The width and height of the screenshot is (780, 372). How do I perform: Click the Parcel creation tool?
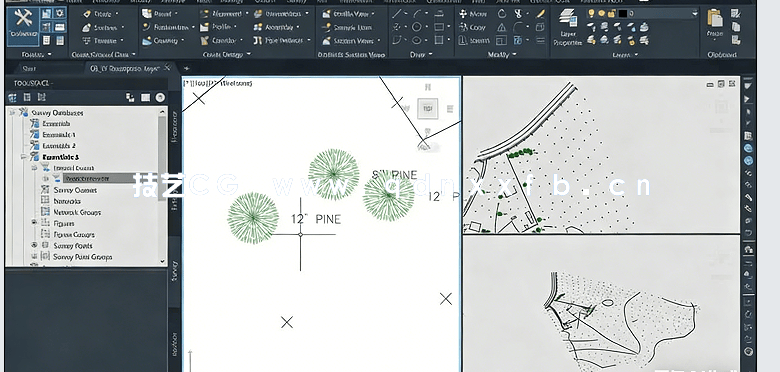coord(160,14)
